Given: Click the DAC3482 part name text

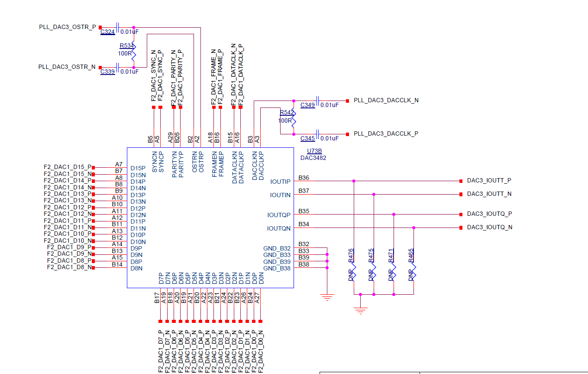Looking at the screenshot, I should pyautogui.click(x=313, y=158).
